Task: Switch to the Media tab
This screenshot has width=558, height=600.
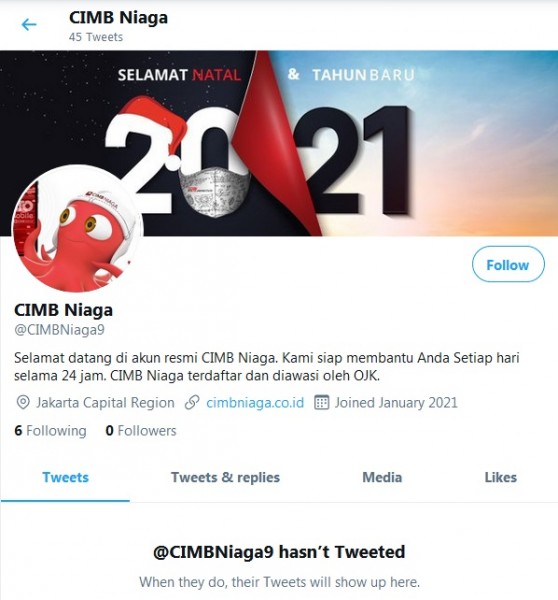Action: (382, 478)
